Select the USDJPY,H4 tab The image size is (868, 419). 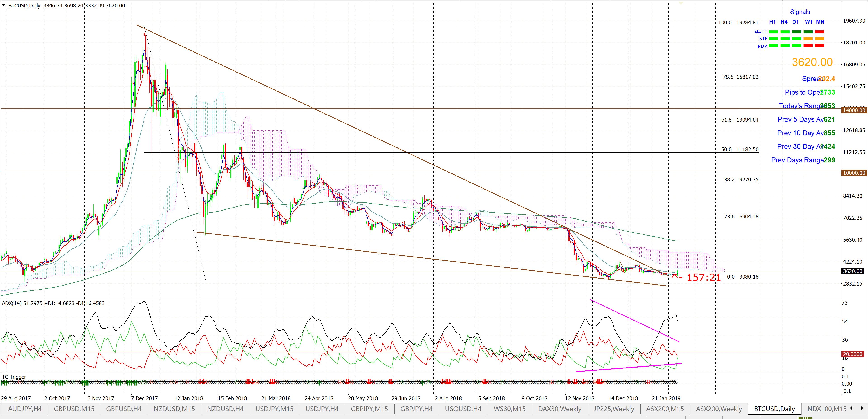322,409
